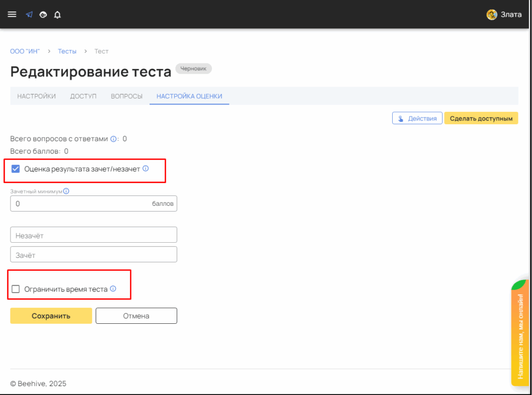
Task: Switch to the 'Настройки' tab
Action: pos(36,96)
